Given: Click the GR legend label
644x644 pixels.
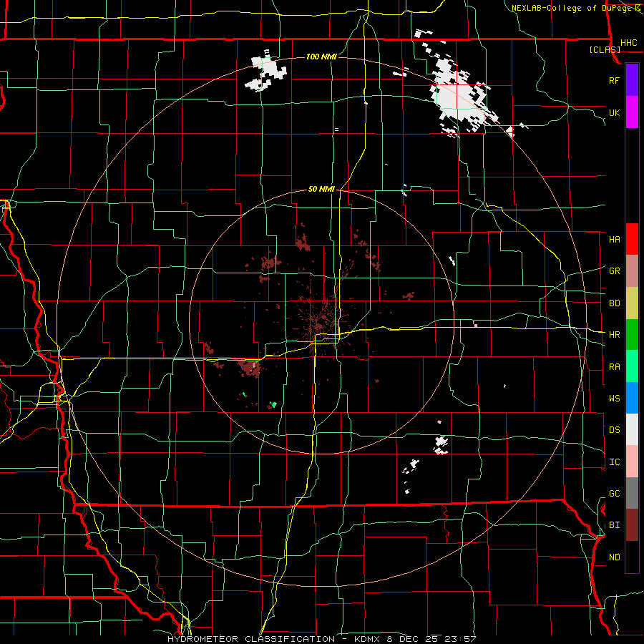Looking at the screenshot, I should [615, 271].
